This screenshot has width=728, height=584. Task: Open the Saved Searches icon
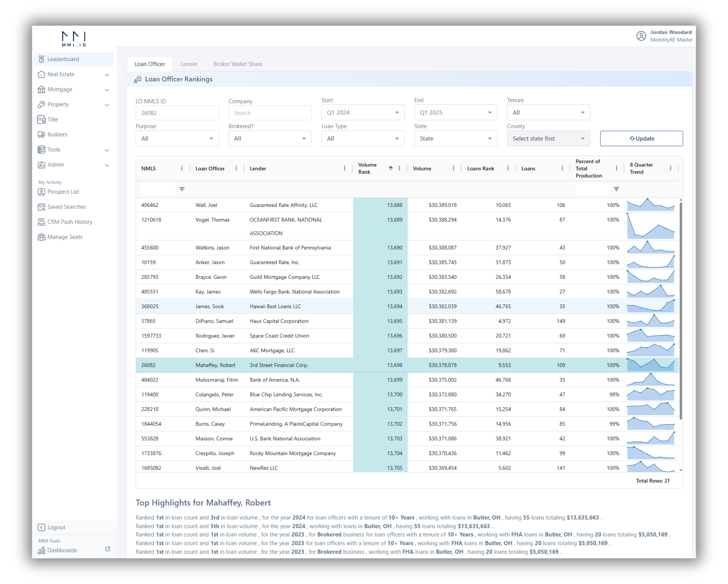41,207
